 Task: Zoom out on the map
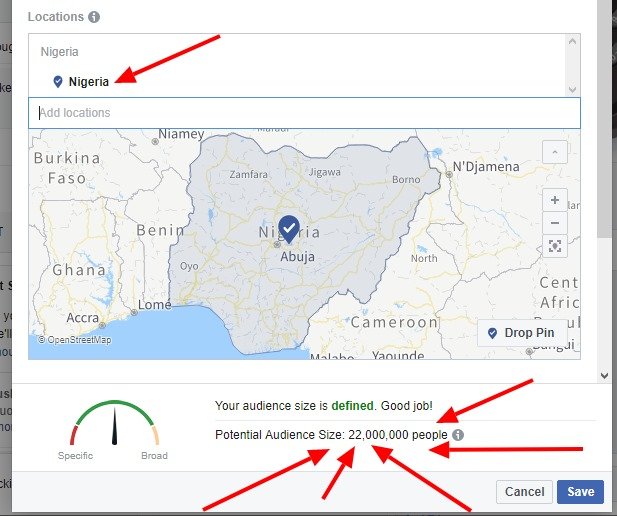(555, 223)
